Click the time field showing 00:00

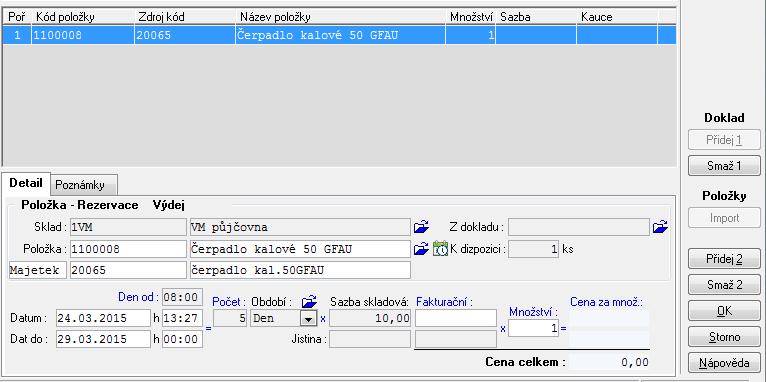pos(182,339)
